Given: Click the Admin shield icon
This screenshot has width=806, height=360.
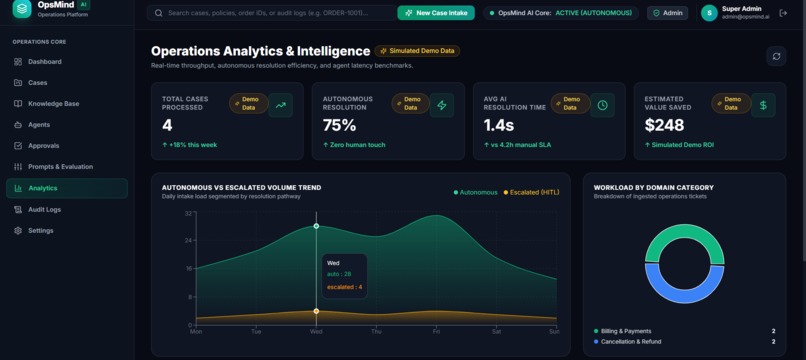Looking at the screenshot, I should [x=656, y=13].
